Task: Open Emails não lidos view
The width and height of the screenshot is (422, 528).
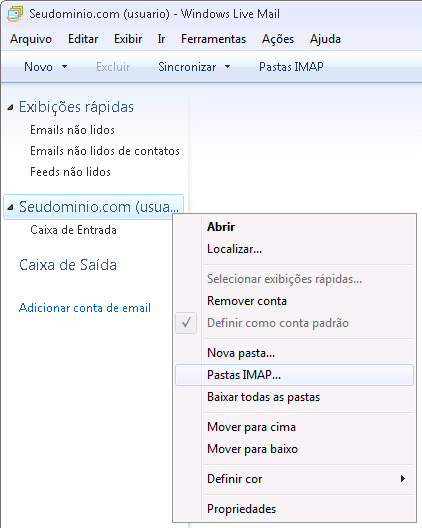Action: [x=72, y=130]
